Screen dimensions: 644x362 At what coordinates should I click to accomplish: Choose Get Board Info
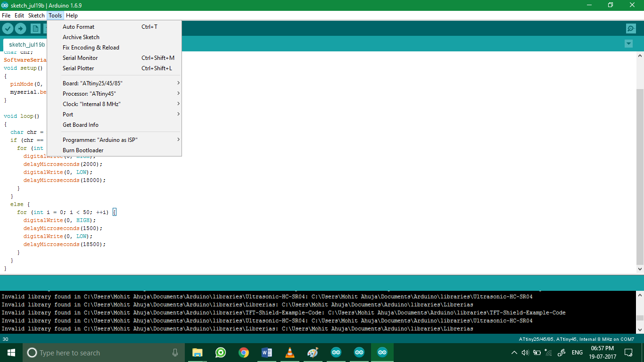point(114,125)
